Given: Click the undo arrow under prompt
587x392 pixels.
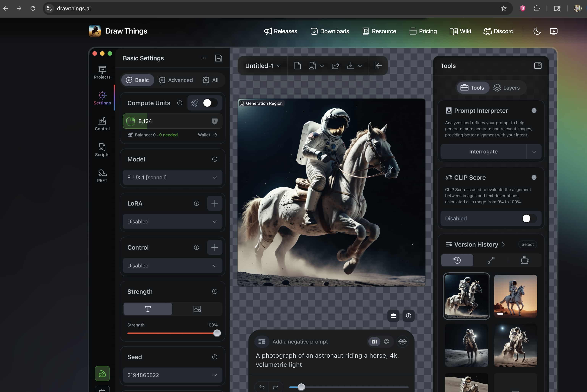Looking at the screenshot, I should (x=262, y=387).
